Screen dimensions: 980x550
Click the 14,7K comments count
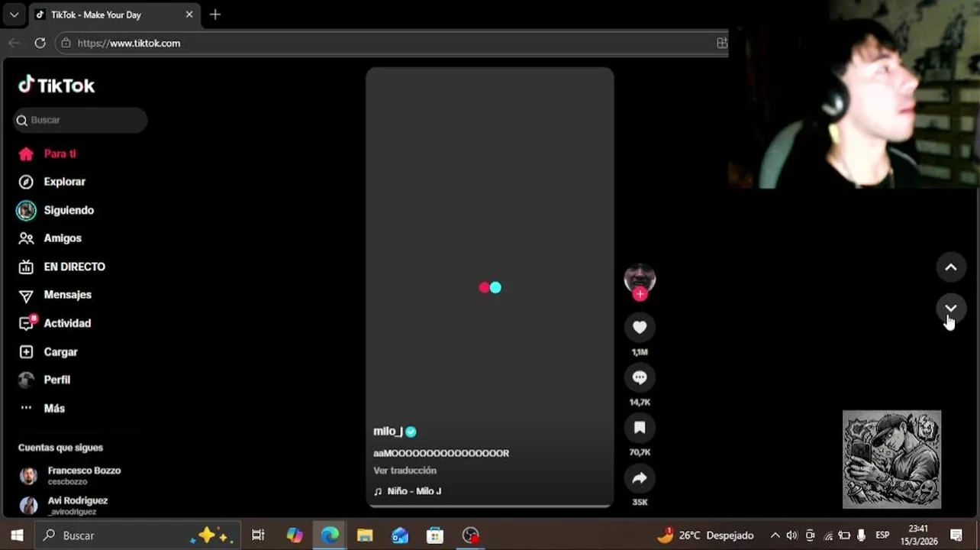pyautogui.click(x=640, y=402)
